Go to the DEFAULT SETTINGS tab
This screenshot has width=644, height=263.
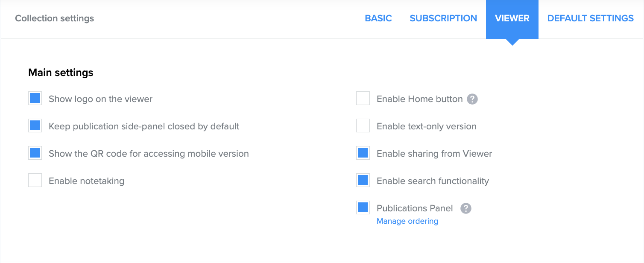590,18
